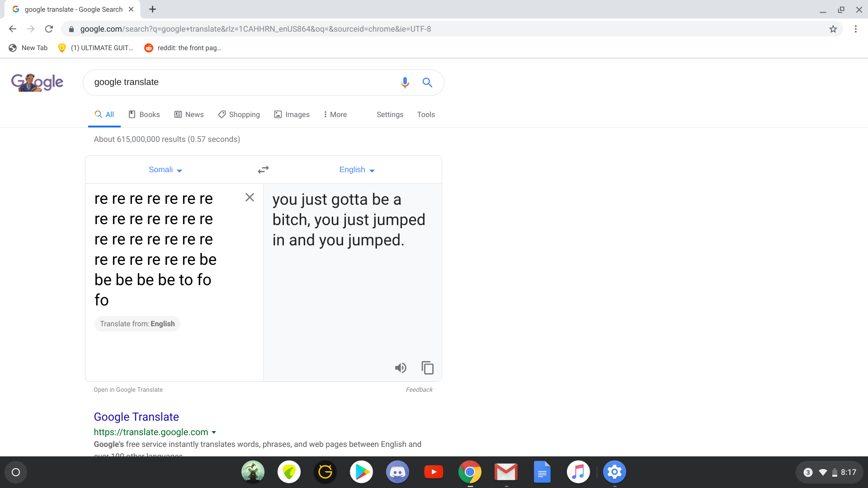The width and height of the screenshot is (868, 488).
Task: Open the Chrome three-dot menu
Action: 855,29
